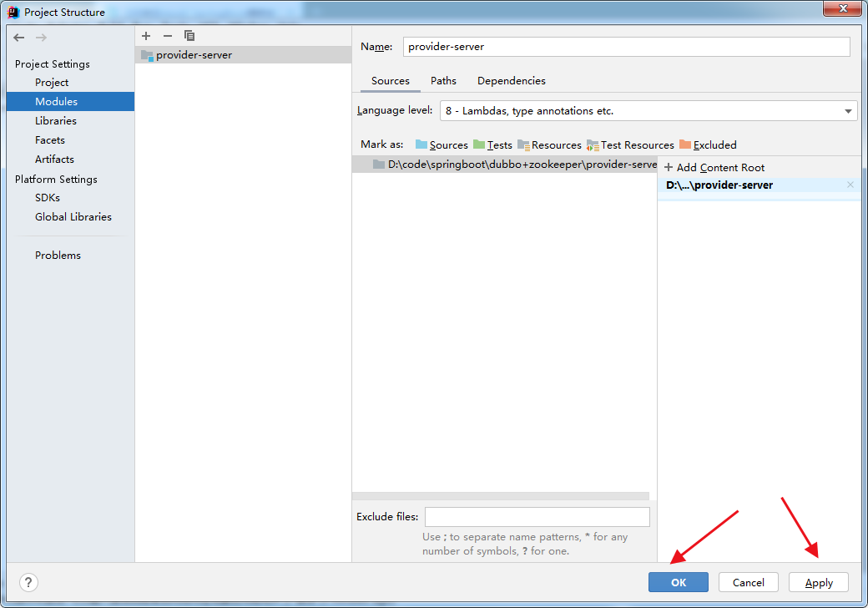Open help with question mark button

click(x=28, y=583)
